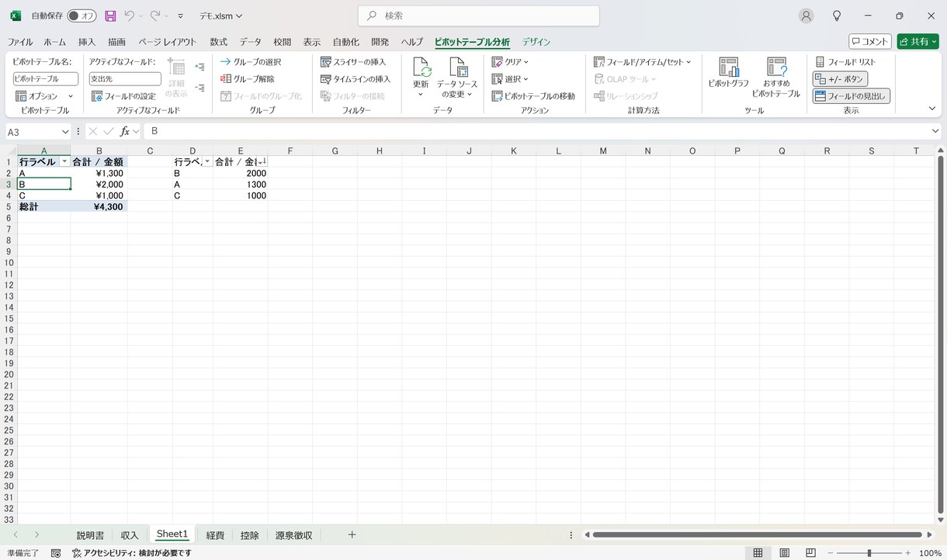Click the redo arrow icon

click(x=155, y=16)
